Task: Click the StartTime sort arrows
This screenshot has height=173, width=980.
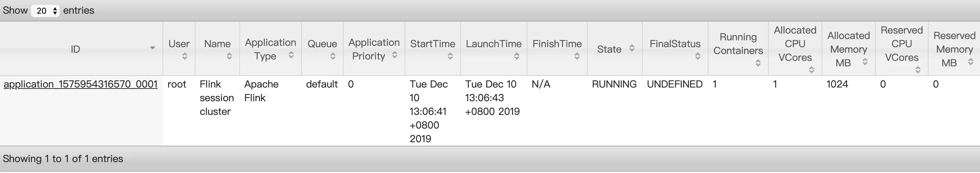Action: [450, 56]
